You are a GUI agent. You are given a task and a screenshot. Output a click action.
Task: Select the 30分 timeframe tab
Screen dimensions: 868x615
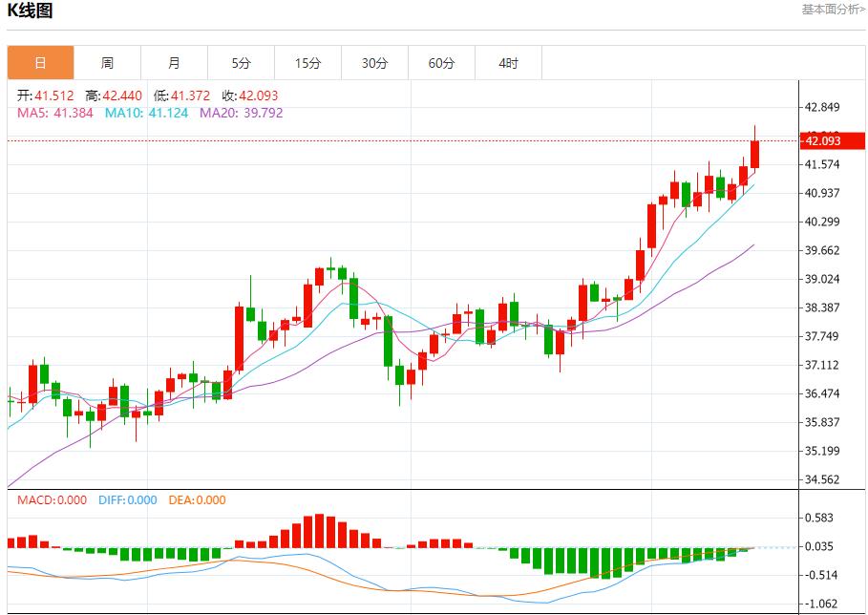(x=374, y=62)
